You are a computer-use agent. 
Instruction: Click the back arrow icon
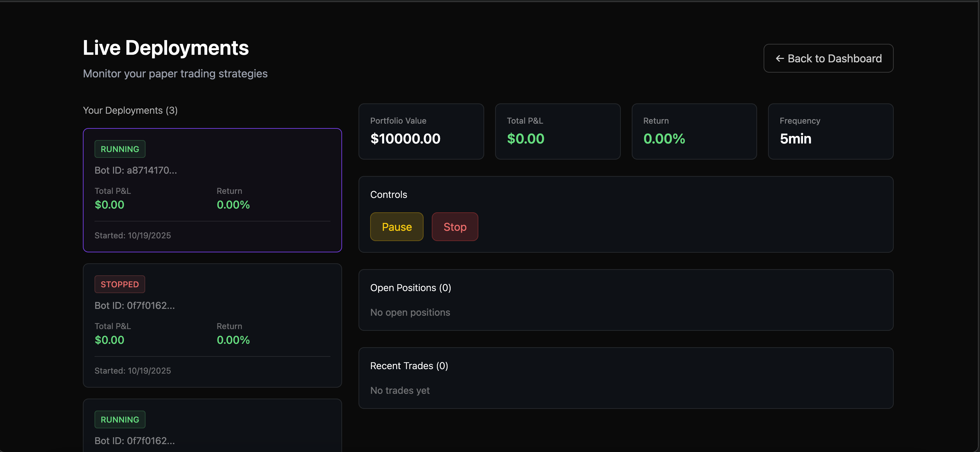click(x=779, y=58)
